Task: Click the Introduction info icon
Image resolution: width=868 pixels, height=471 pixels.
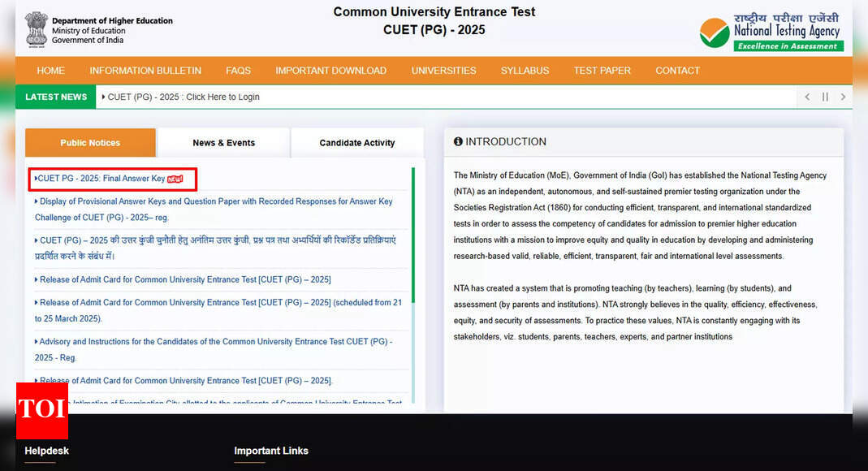Action: [458, 141]
